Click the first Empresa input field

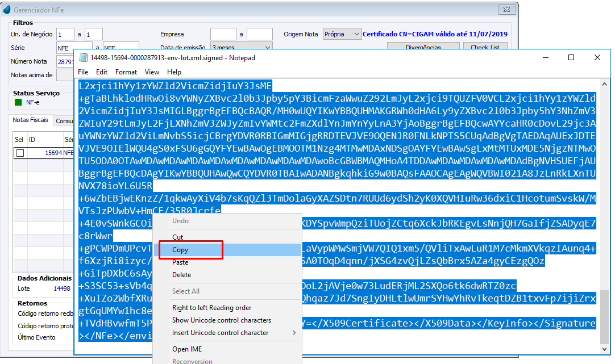coord(223,35)
